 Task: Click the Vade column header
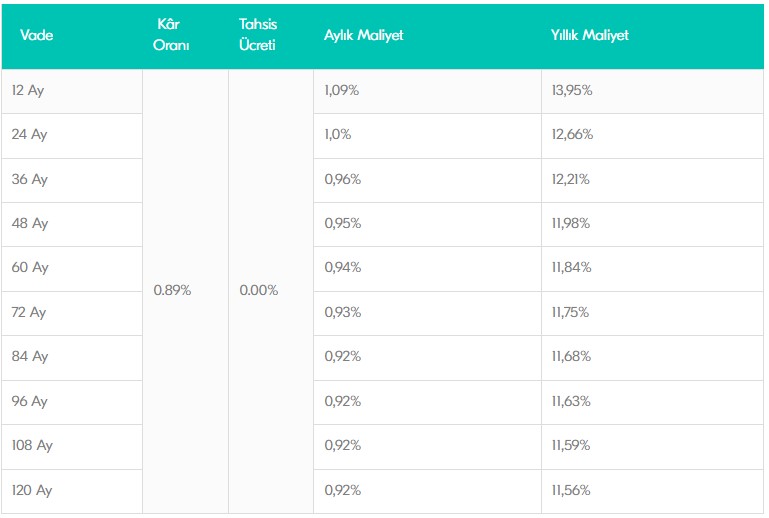tap(37, 35)
